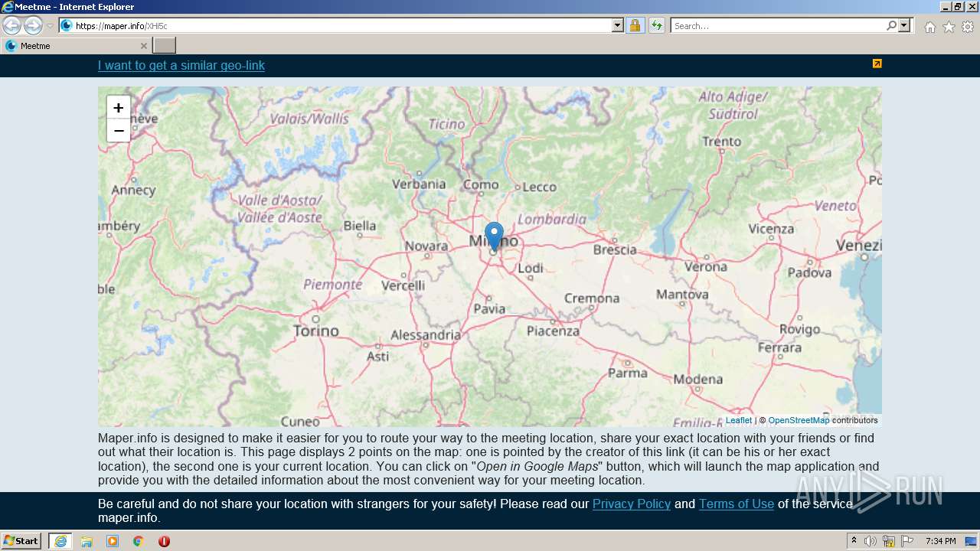
Task: Open the Terms of Use link
Action: click(x=737, y=504)
